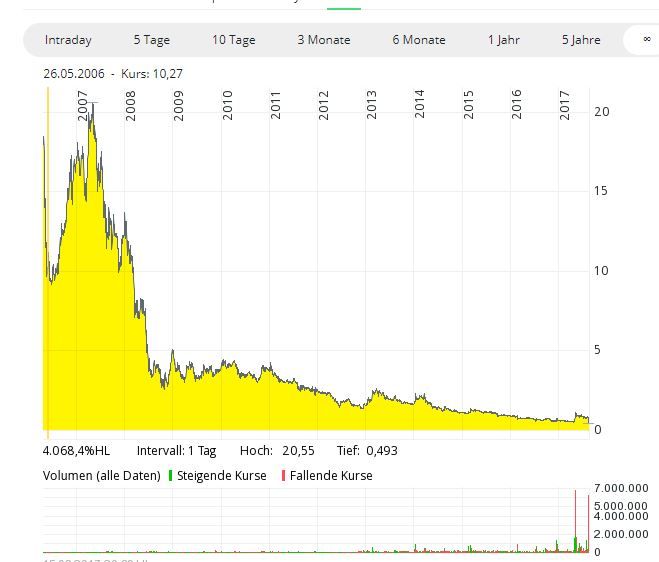Select the Intraday time range tab
The height and width of the screenshot is (562, 659).
tap(68, 40)
